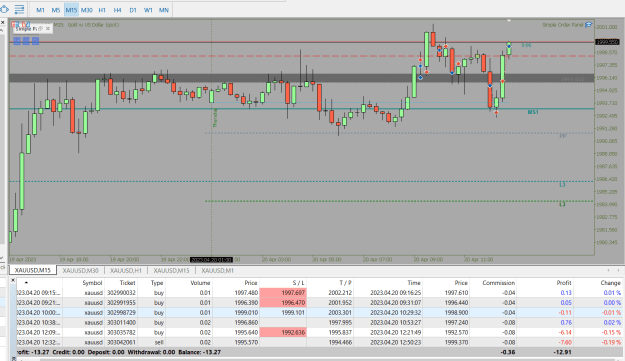The height and width of the screenshot is (361, 625).
Task: Click the profit value 0.76
Action: (566, 322)
